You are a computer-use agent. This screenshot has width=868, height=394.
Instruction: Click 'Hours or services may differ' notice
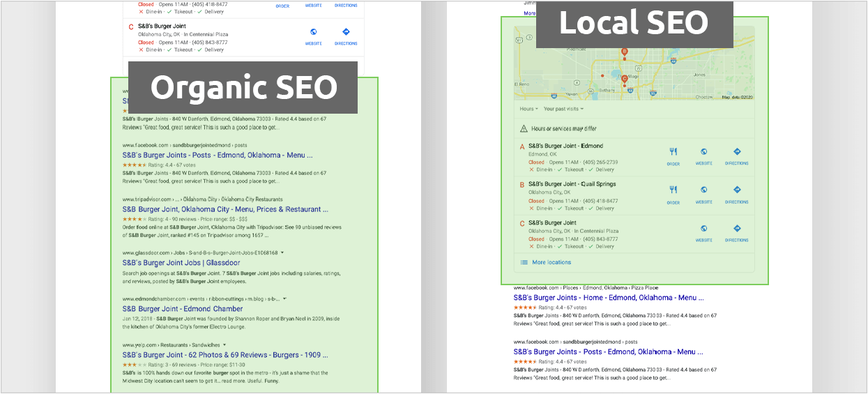coord(564,129)
